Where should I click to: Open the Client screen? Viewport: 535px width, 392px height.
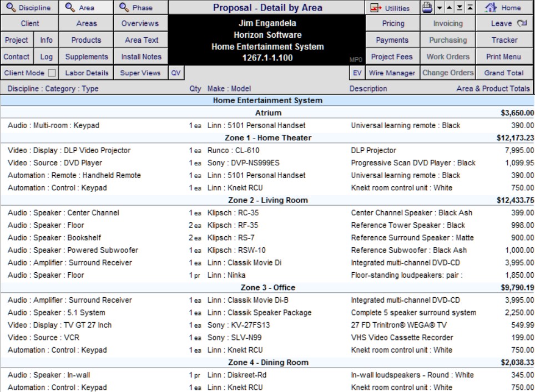(29, 23)
